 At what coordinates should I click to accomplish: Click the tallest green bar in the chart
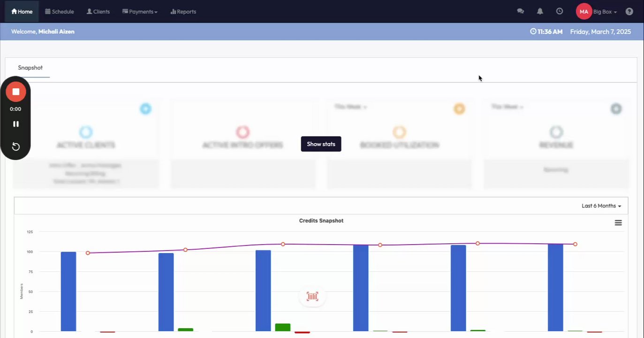(283, 327)
